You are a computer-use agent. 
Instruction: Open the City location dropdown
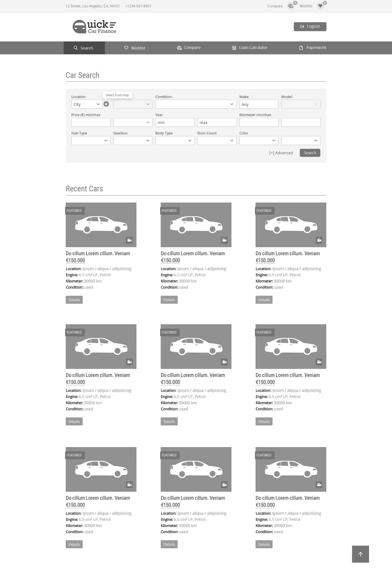click(86, 104)
